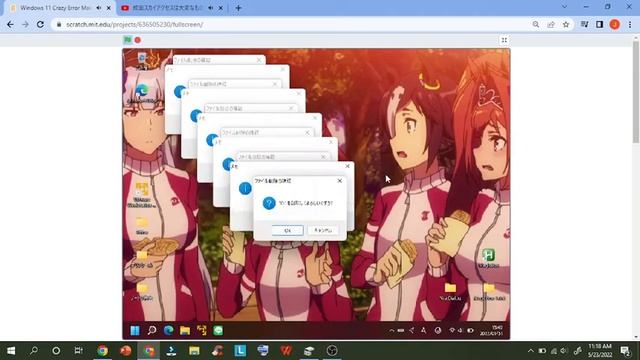This screenshot has width=640, height=360.
Task: Open the Chrome profile avatar
Action: 615,24
